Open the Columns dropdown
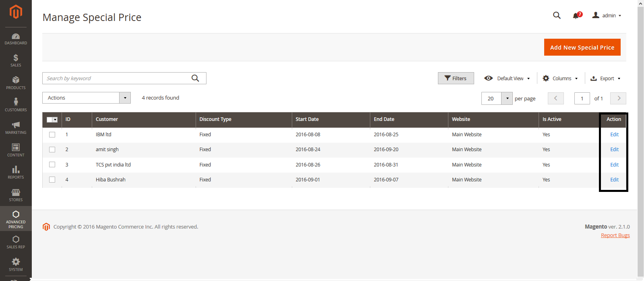Screen dimensions: 644x281 (x=560, y=78)
